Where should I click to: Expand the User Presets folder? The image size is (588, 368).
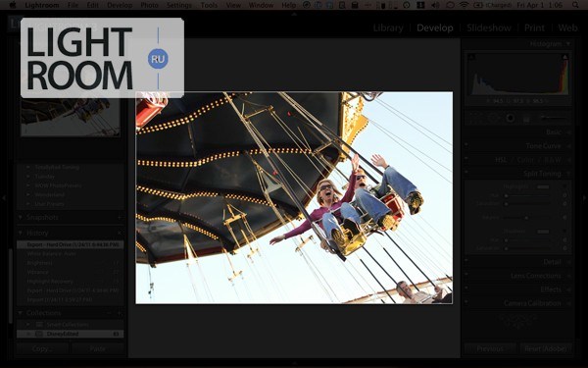[28, 204]
